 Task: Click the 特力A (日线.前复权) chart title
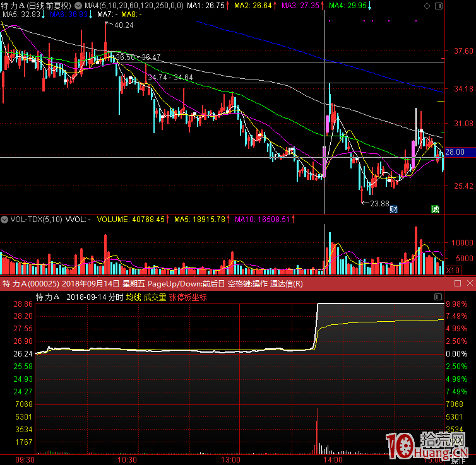(36, 6)
